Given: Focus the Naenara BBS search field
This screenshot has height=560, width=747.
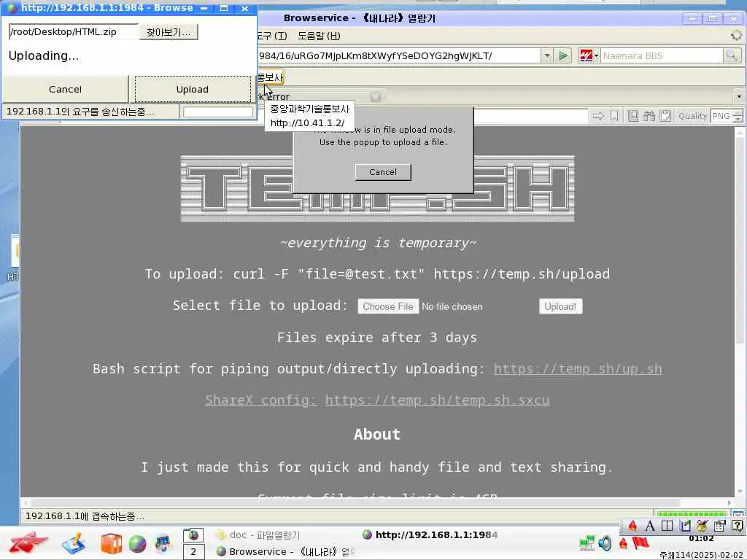Looking at the screenshot, I should tap(662, 55).
